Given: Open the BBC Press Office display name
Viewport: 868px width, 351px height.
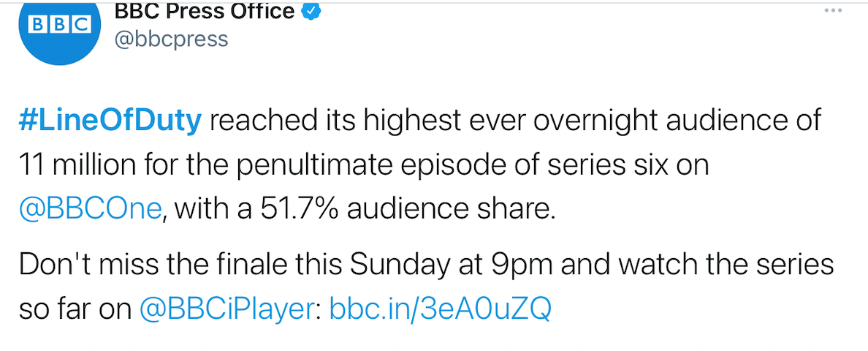Looking at the screenshot, I should [205, 10].
